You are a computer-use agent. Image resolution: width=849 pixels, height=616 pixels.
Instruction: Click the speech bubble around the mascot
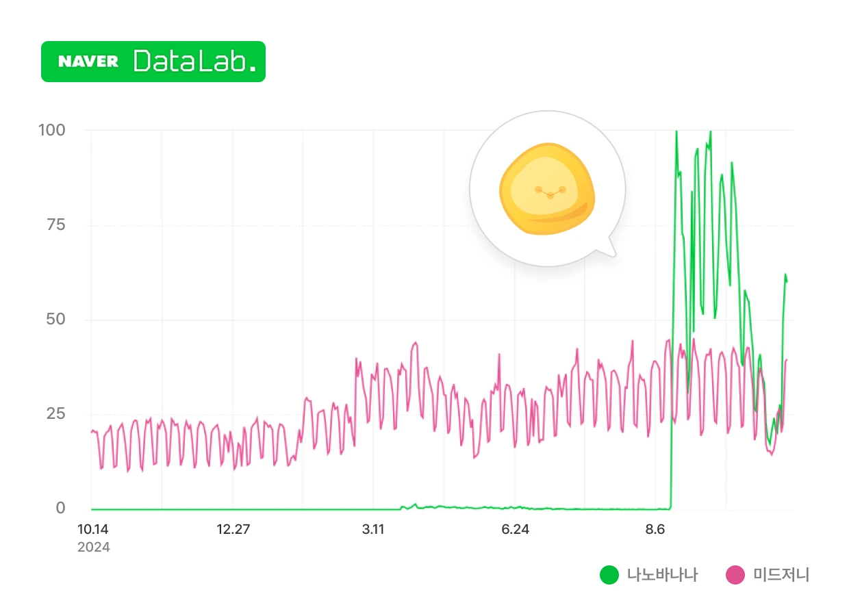click(x=547, y=189)
